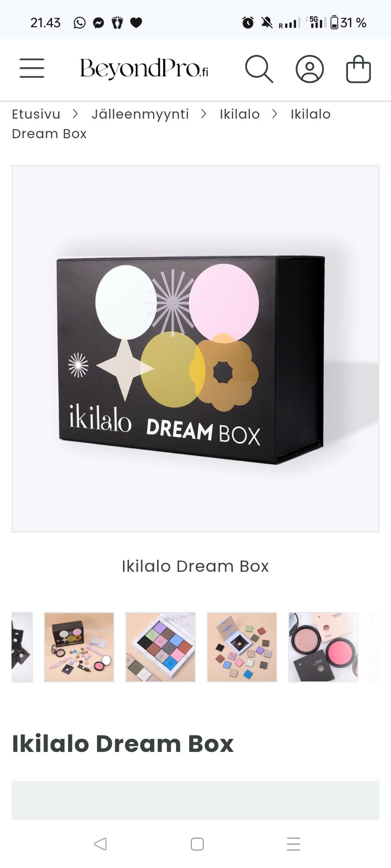Select thumbnail with scattered eyeshadow pans
This screenshot has width=391, height=868.
point(242,647)
